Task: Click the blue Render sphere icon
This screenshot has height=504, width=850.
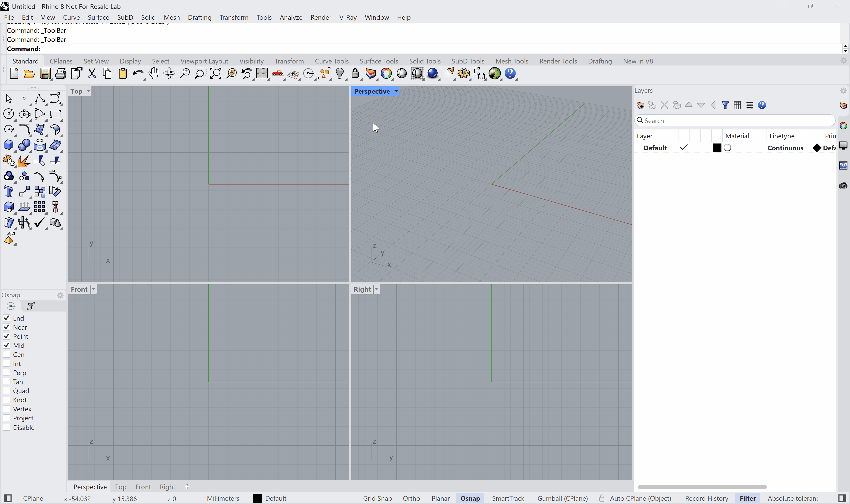Action: point(433,73)
